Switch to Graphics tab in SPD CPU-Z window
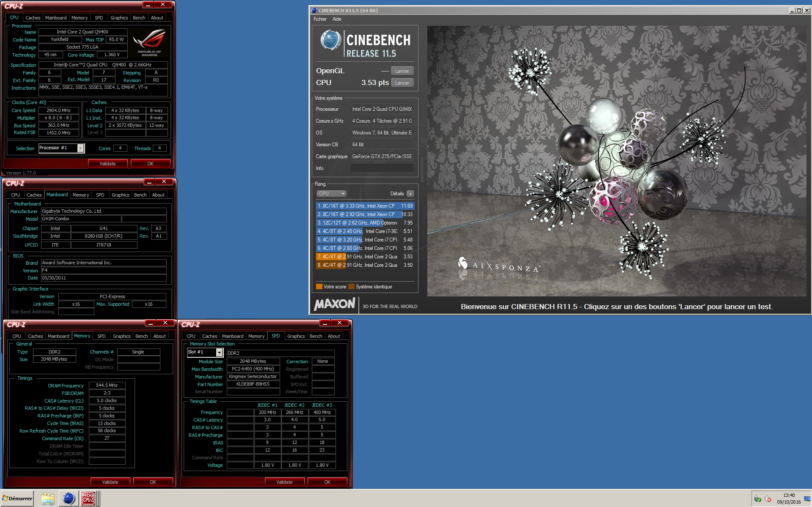 click(296, 336)
